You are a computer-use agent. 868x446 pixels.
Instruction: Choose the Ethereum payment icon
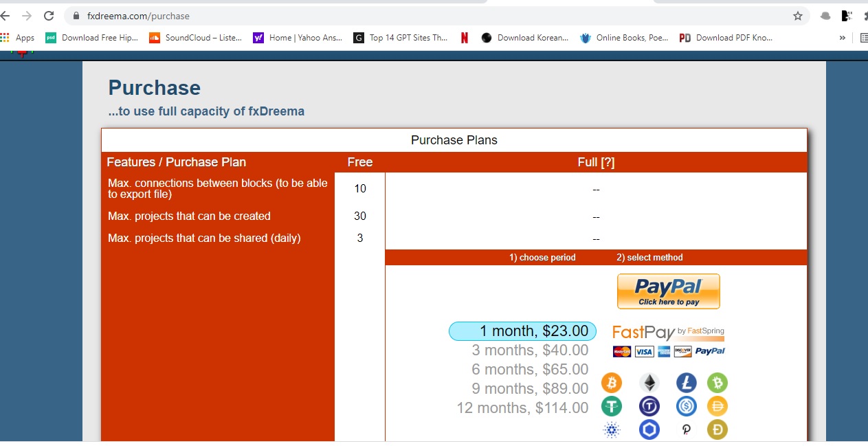pyautogui.click(x=649, y=383)
